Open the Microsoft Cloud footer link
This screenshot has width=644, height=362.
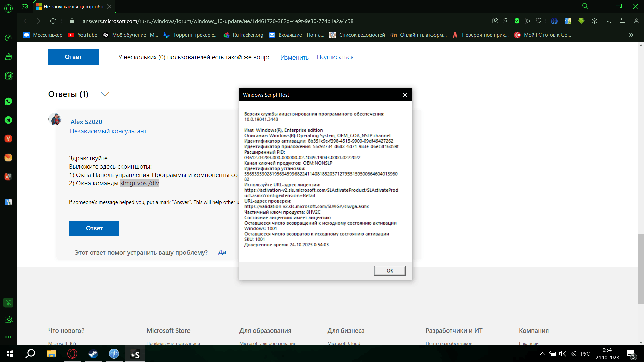click(x=344, y=343)
